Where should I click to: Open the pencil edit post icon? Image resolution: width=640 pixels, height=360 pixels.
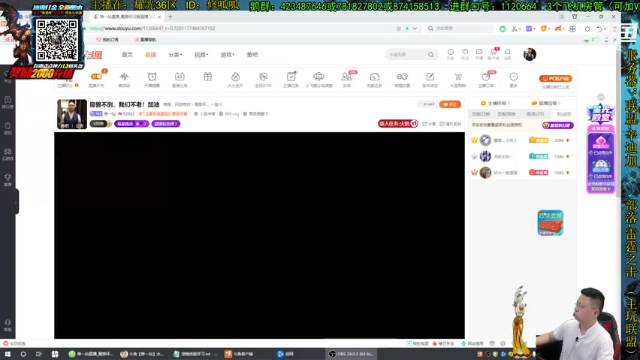click(x=430, y=77)
